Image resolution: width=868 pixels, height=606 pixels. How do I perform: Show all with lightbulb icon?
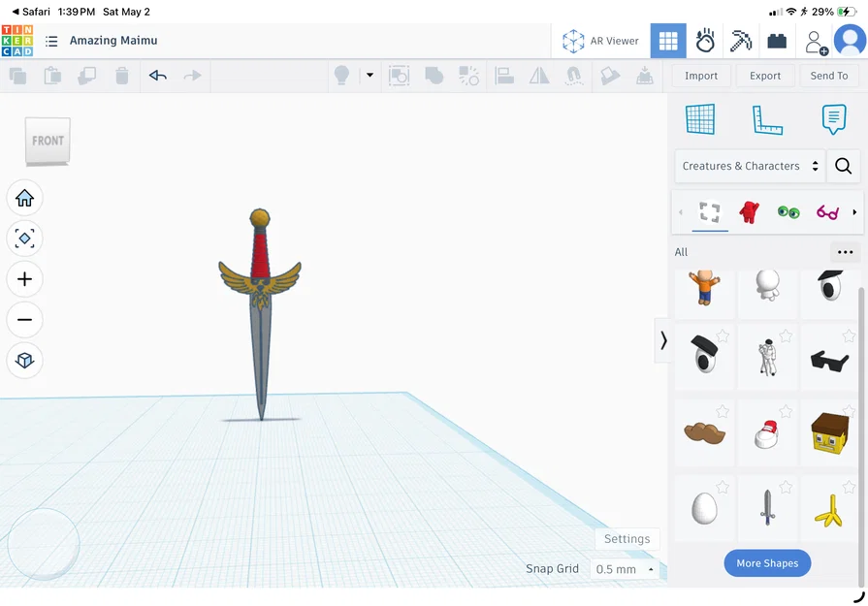point(341,76)
